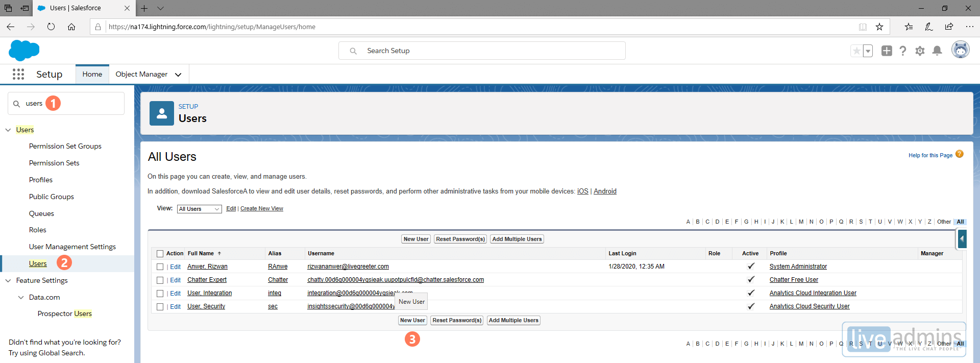The width and height of the screenshot is (980, 363).
Task: Go to the browser home page
Action: coord(71,27)
